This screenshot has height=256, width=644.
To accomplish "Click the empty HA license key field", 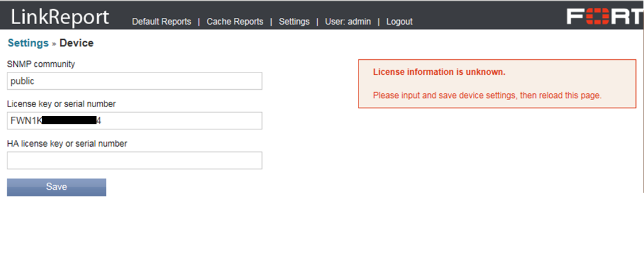I will (x=134, y=161).
